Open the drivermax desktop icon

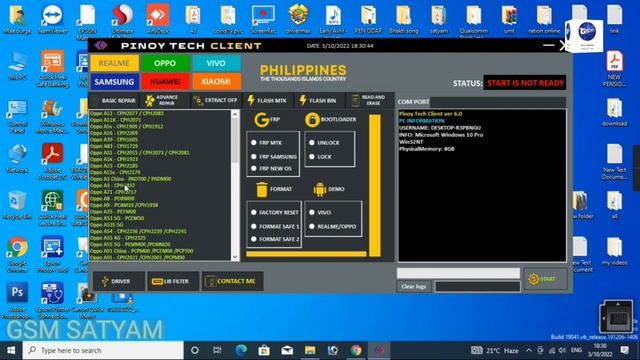click(298, 19)
